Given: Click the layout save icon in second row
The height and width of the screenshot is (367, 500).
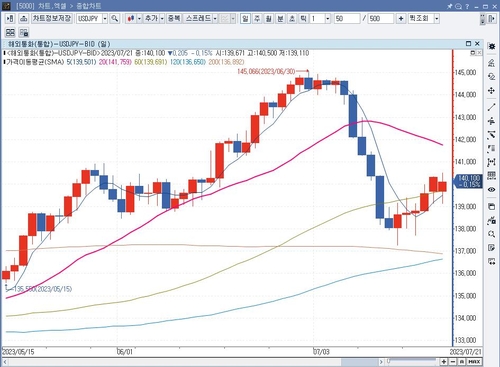Looking at the screenshot, I should pos(24,32).
